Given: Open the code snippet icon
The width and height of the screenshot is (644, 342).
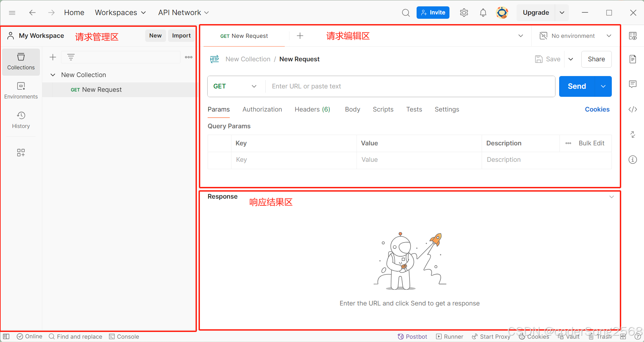Looking at the screenshot, I should [x=633, y=109].
